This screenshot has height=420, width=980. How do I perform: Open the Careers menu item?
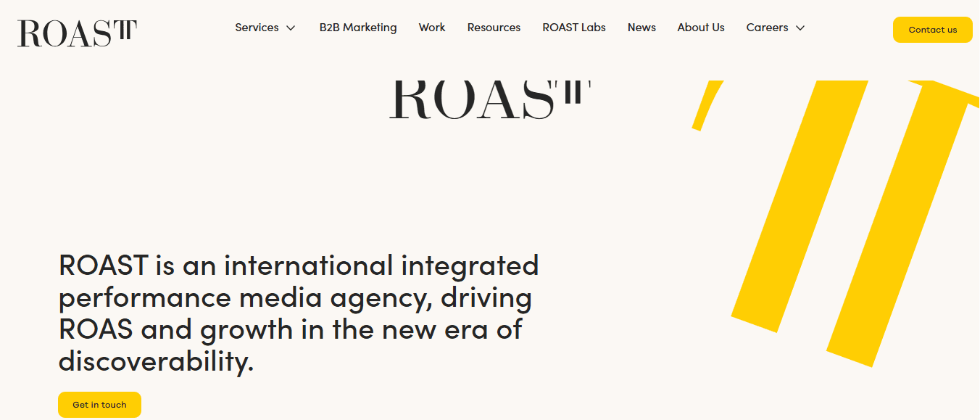[x=766, y=27]
